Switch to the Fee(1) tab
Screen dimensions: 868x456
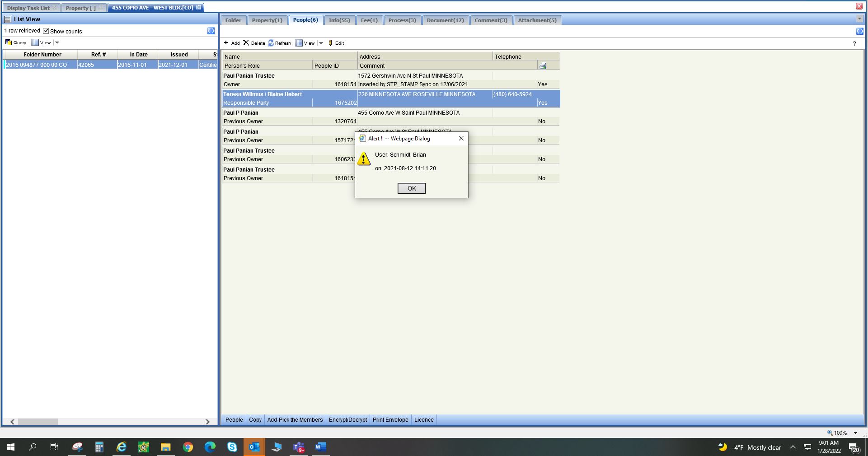(369, 20)
